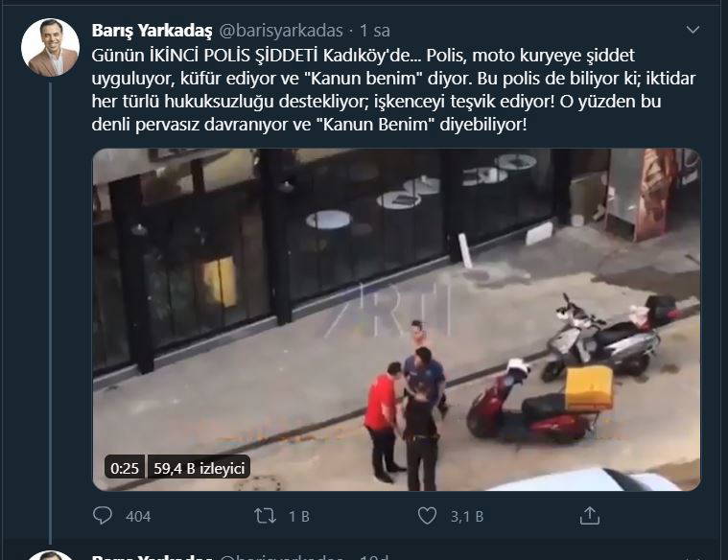Click the '59,4 B izleyici' view count
The width and height of the screenshot is (728, 560).
pyautogui.click(x=199, y=468)
